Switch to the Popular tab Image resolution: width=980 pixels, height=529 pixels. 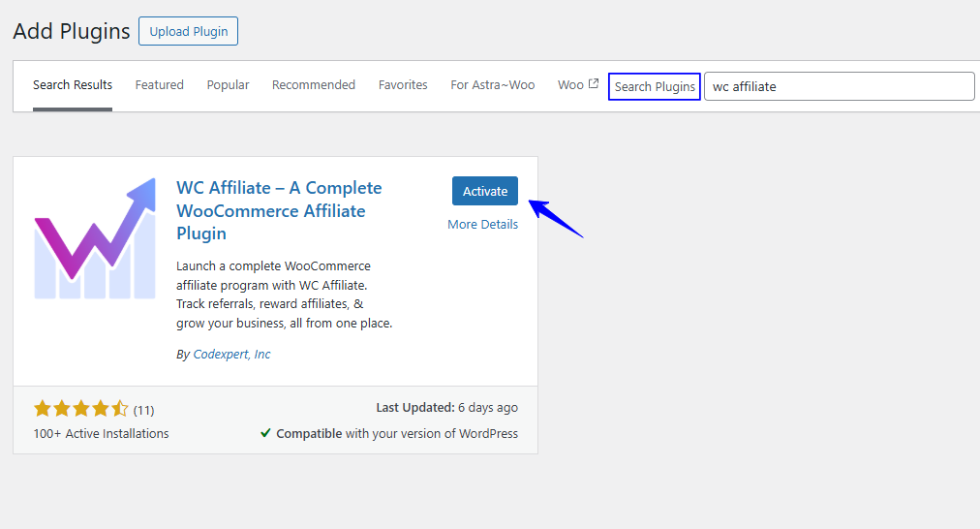tap(229, 85)
